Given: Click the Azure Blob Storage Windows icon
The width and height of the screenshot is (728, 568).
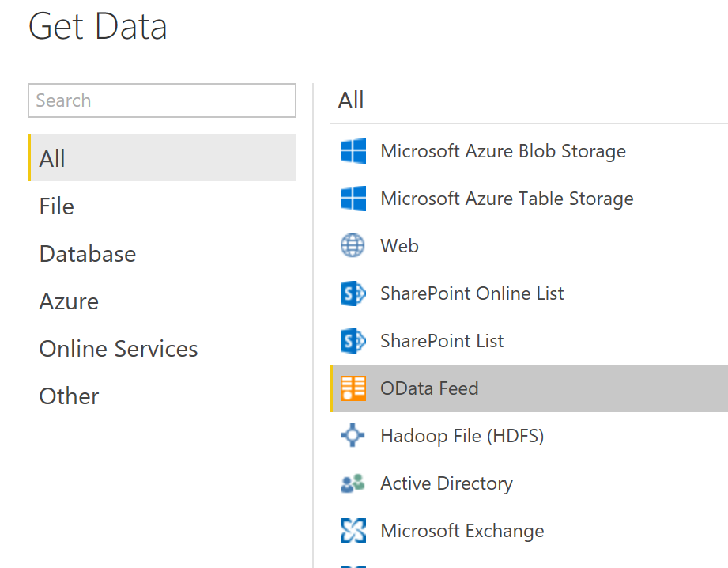Looking at the screenshot, I should click(x=353, y=151).
